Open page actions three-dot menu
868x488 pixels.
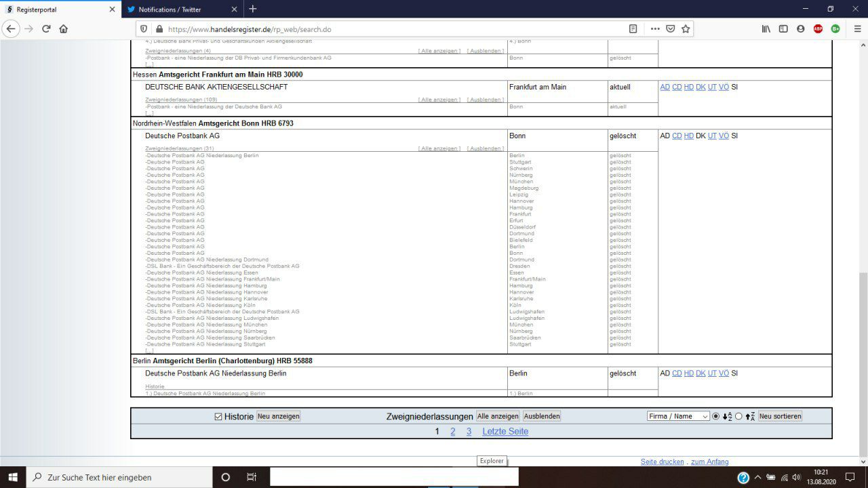tap(654, 29)
